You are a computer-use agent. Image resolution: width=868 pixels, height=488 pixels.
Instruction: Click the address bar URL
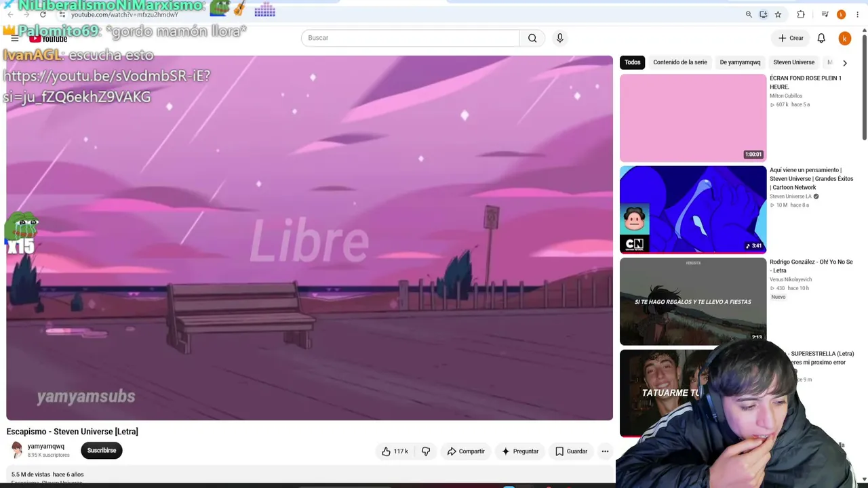click(125, 14)
